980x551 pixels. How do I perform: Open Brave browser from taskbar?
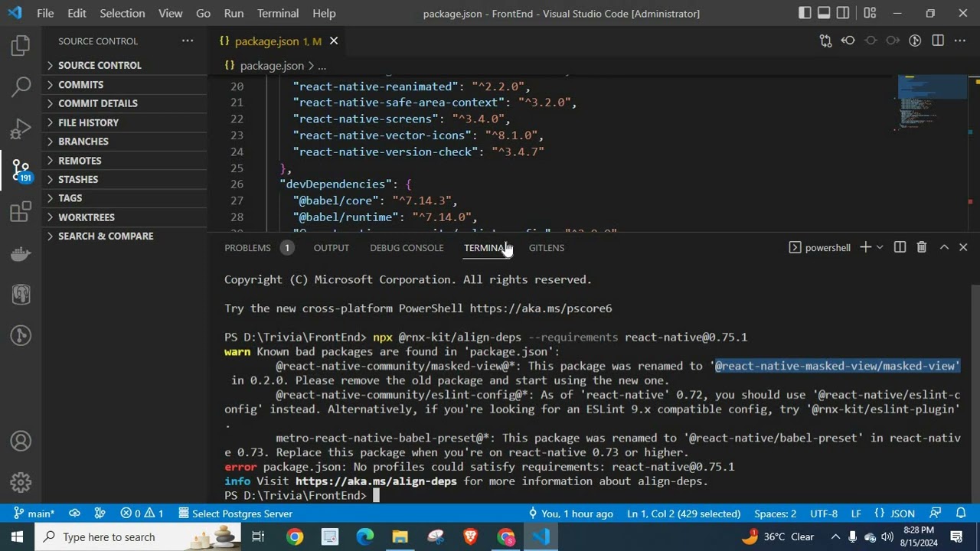470,537
